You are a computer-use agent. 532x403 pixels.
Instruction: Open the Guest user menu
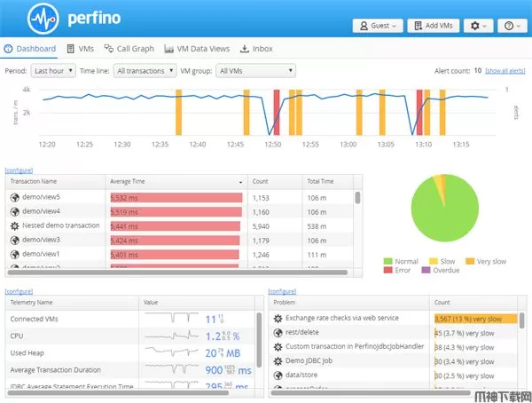[x=378, y=26]
